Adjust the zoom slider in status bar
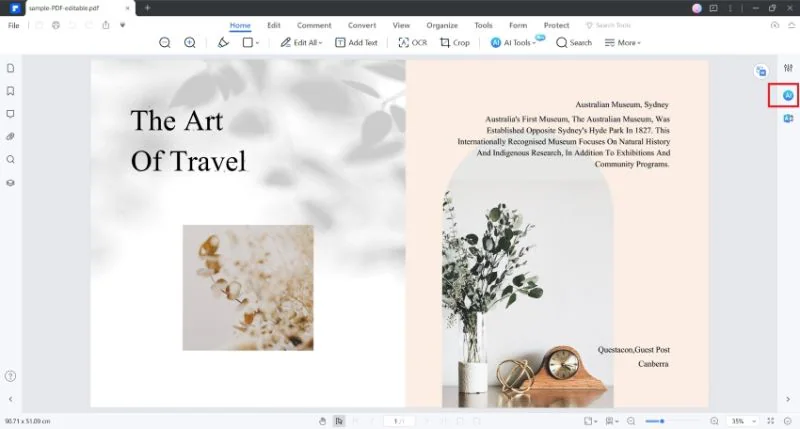800x429 pixels. (x=662, y=421)
